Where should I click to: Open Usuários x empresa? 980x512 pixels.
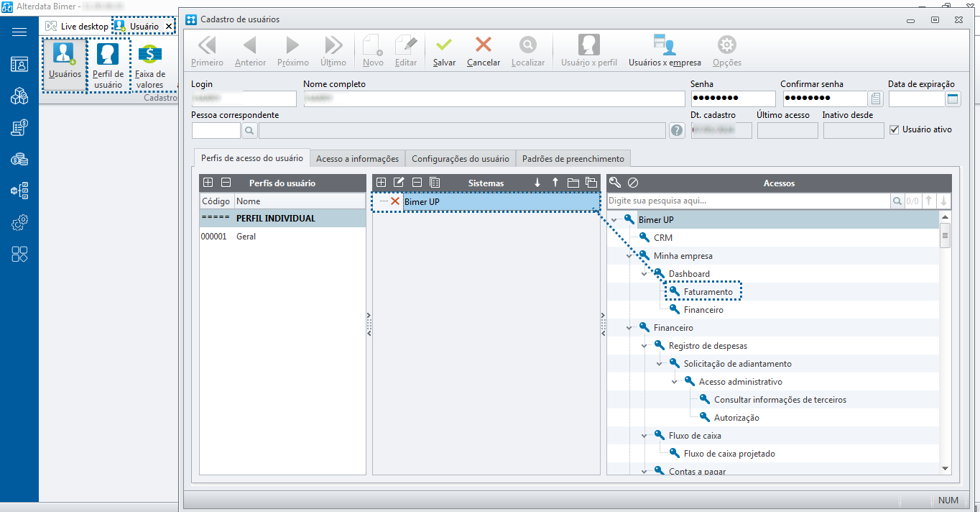coord(665,52)
